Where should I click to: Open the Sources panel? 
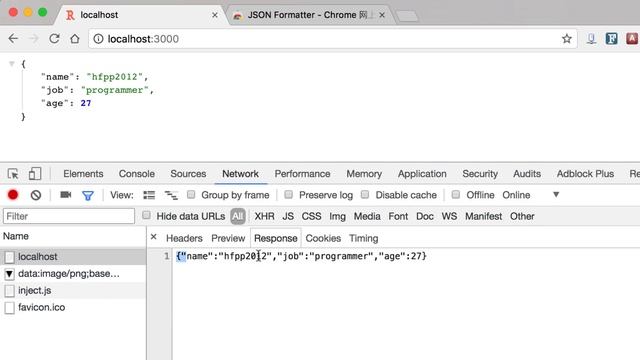(188, 174)
